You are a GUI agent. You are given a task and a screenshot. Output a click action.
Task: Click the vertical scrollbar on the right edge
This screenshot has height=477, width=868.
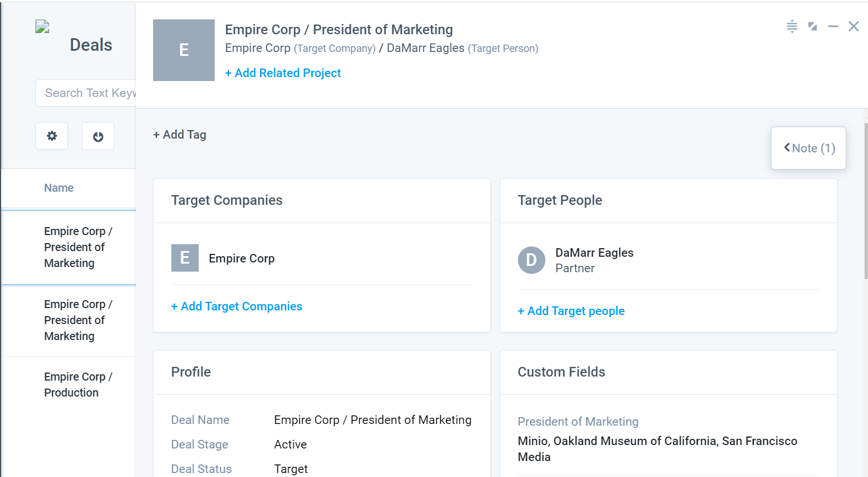tap(866, 200)
